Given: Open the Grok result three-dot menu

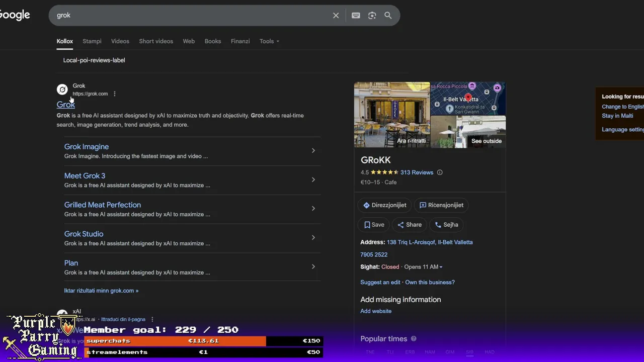Looking at the screenshot, I should (114, 94).
